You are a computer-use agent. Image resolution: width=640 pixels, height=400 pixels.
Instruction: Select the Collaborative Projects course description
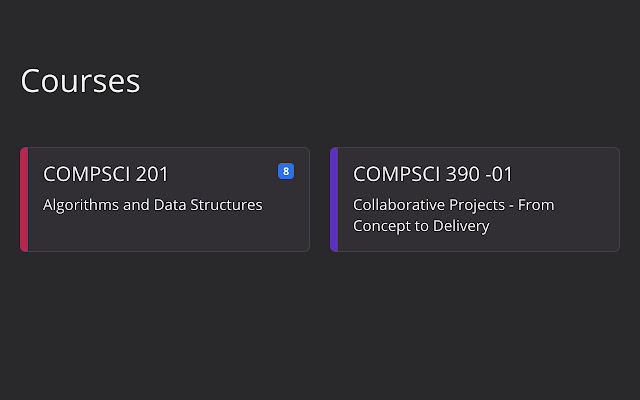coord(453,215)
